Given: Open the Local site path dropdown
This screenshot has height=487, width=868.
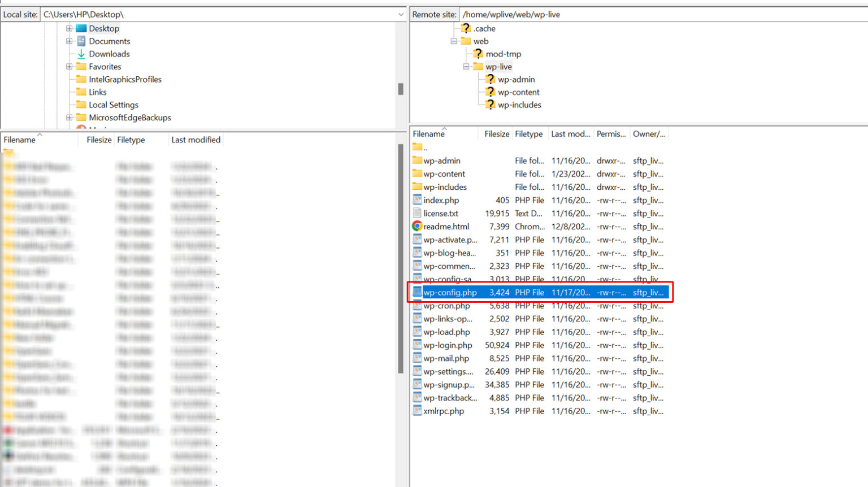Looking at the screenshot, I should pyautogui.click(x=401, y=15).
